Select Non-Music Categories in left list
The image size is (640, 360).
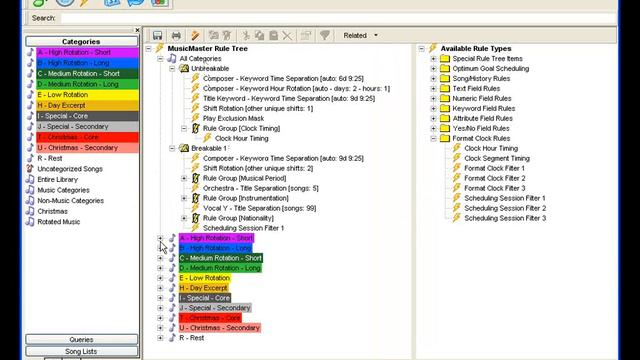(71, 200)
